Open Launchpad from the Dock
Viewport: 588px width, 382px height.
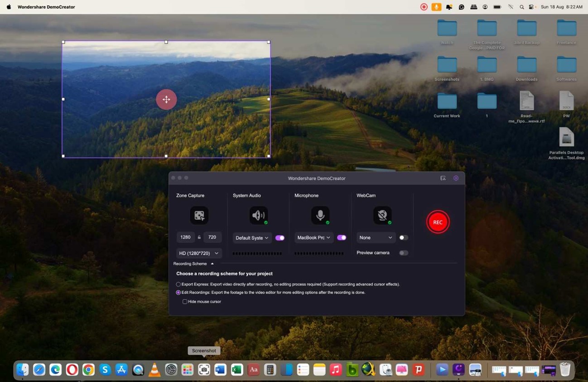point(188,370)
